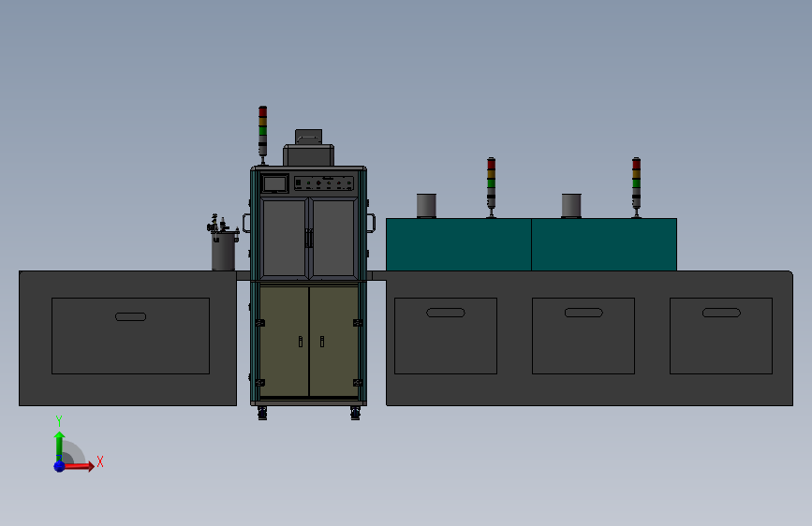Select the exhaust cylinder on the right teal cover
Viewport: 812px width, 526px height.
(571, 206)
